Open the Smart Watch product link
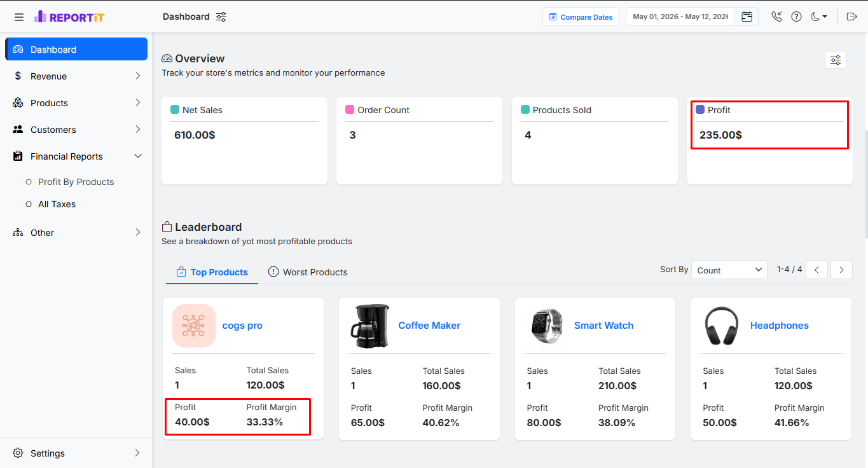 click(x=603, y=326)
